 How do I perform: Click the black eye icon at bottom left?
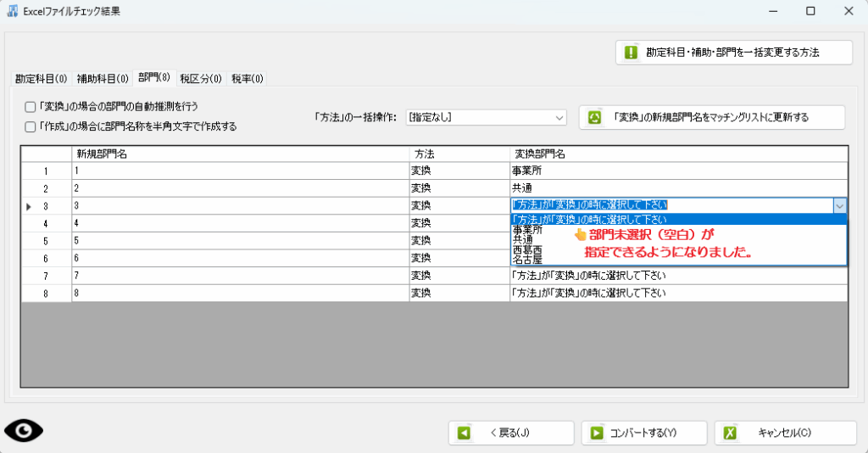click(x=24, y=431)
